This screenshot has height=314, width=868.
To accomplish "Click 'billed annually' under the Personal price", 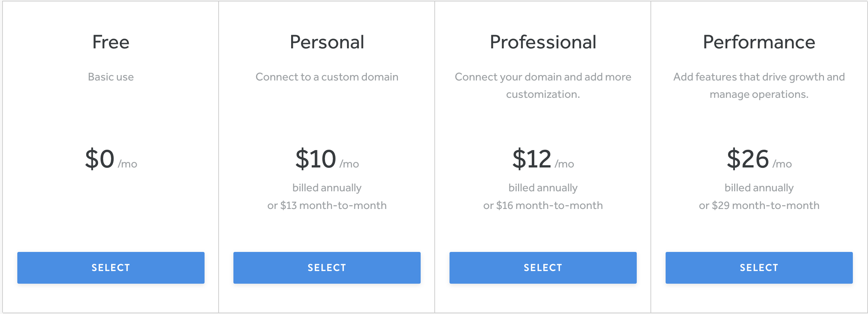I will 327,188.
